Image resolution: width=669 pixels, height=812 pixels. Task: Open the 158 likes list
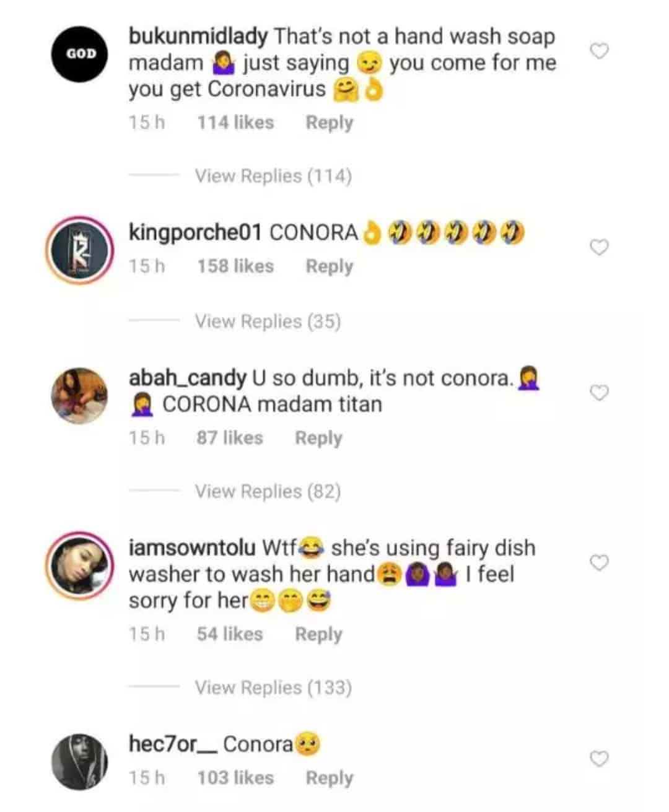point(235,266)
